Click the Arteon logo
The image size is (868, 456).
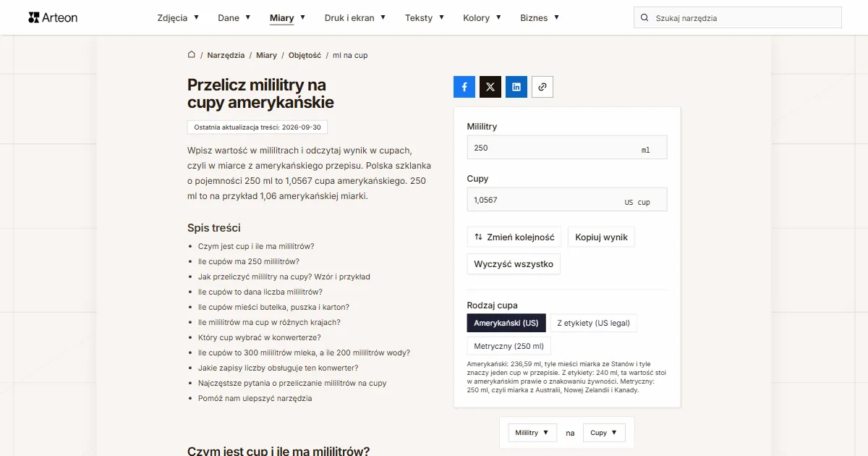pyautogui.click(x=53, y=17)
